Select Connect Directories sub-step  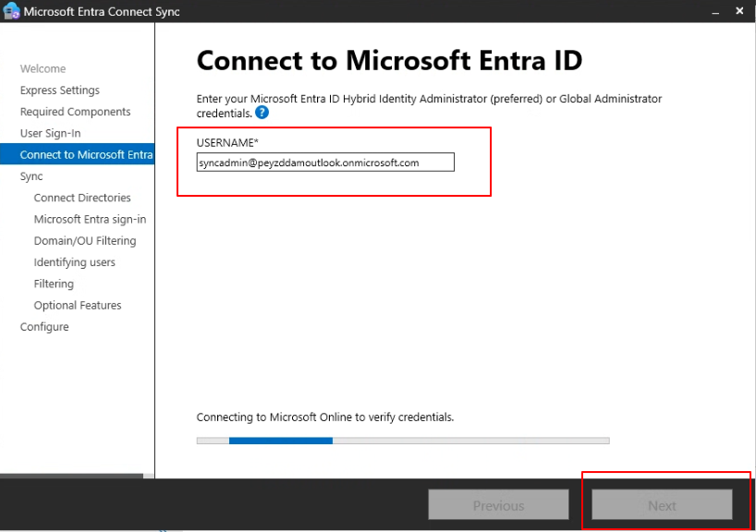click(82, 198)
